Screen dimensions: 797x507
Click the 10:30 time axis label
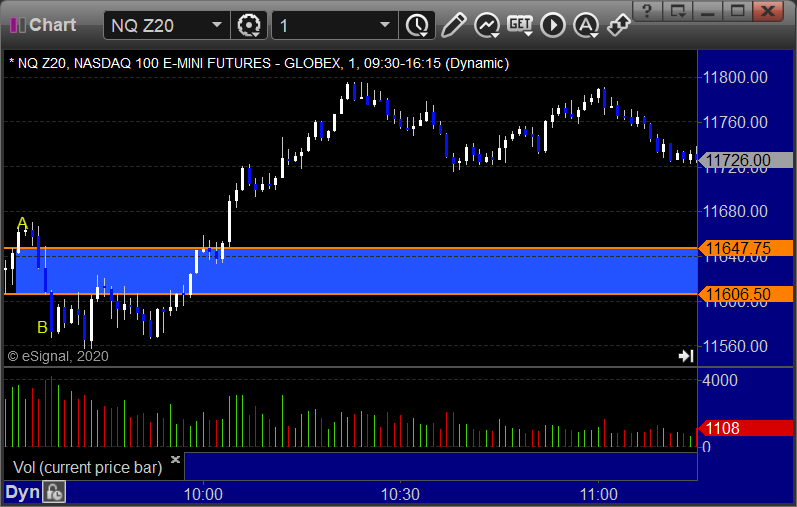pyautogui.click(x=400, y=494)
